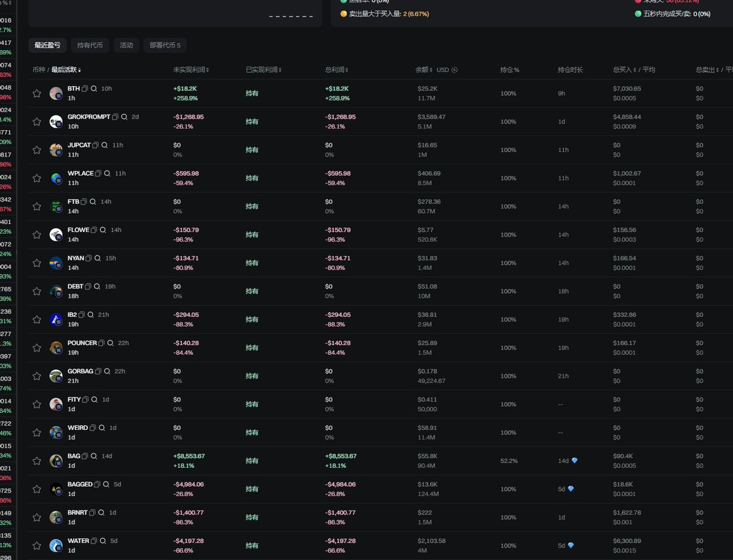
Task: Click the magnifier icon beside JUPCAT
Action: coord(104,145)
